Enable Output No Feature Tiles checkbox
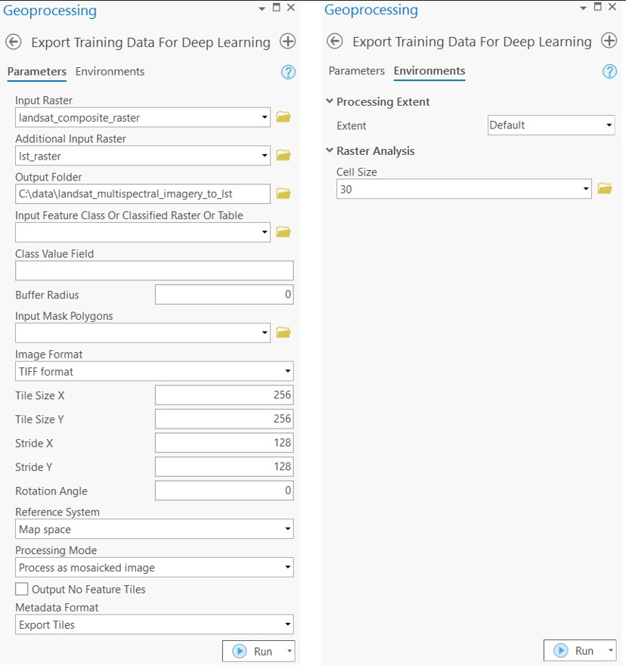The image size is (626, 672). click(x=22, y=589)
